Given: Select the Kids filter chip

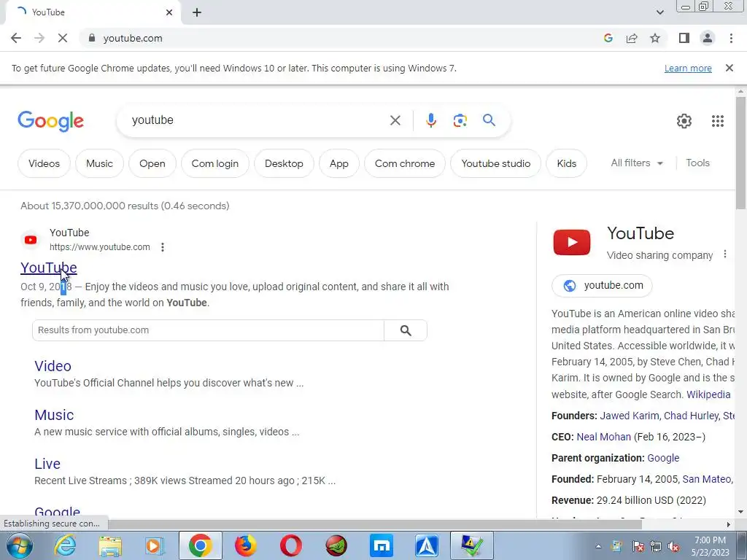Looking at the screenshot, I should click(x=566, y=163).
